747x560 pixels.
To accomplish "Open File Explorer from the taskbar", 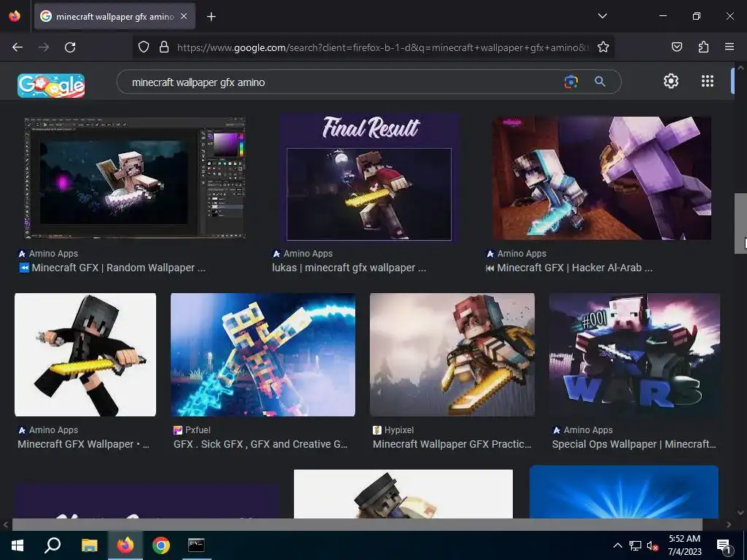I will pyautogui.click(x=89, y=545).
